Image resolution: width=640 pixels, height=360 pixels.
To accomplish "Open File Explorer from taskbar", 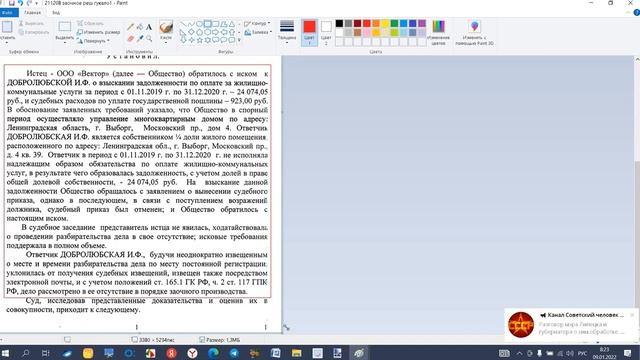I will [296, 353].
